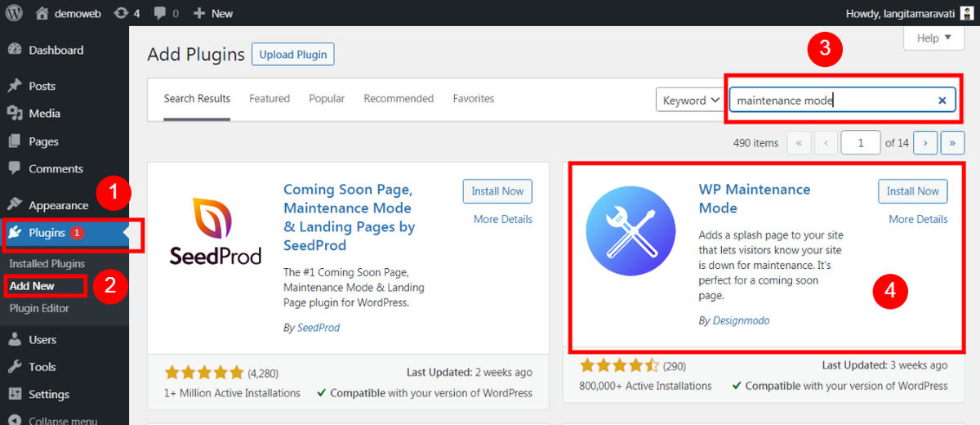Switch to Recommended plugins tab
This screenshot has height=425, width=980.
(x=399, y=99)
